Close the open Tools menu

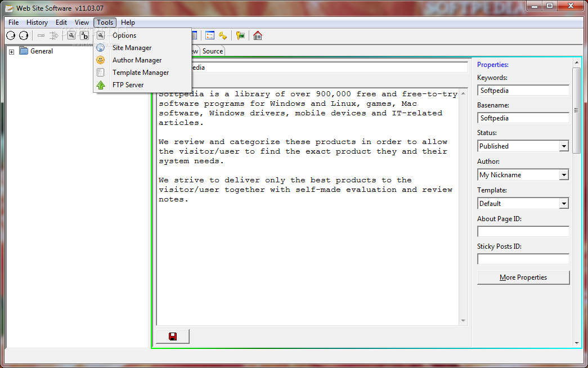105,23
